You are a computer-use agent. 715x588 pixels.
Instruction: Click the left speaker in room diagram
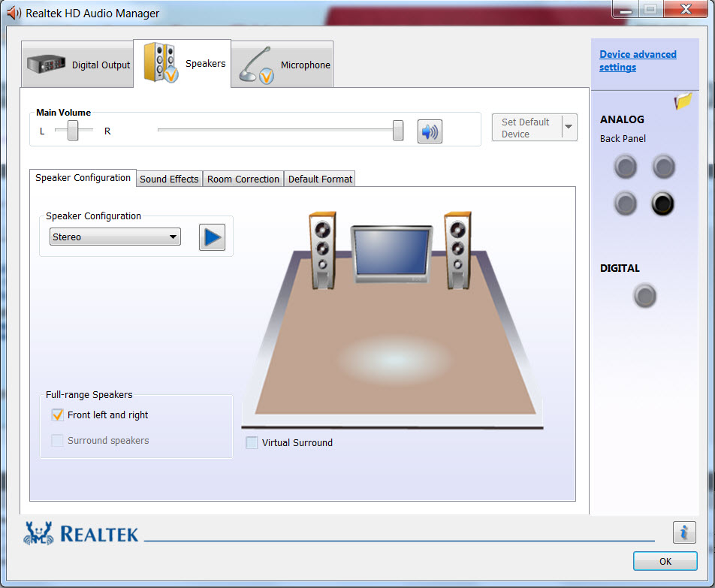pyautogui.click(x=323, y=250)
